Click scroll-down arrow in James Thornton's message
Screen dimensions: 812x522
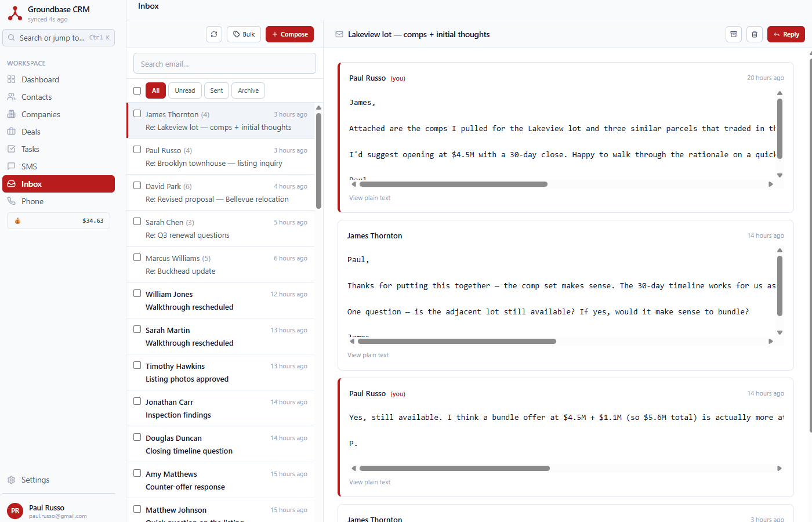(x=780, y=332)
